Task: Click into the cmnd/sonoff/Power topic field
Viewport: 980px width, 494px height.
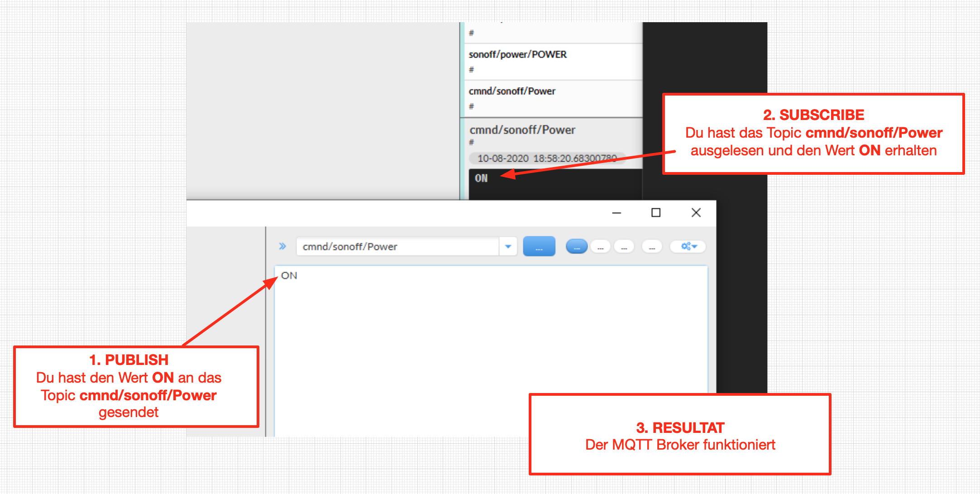Action: [398, 246]
